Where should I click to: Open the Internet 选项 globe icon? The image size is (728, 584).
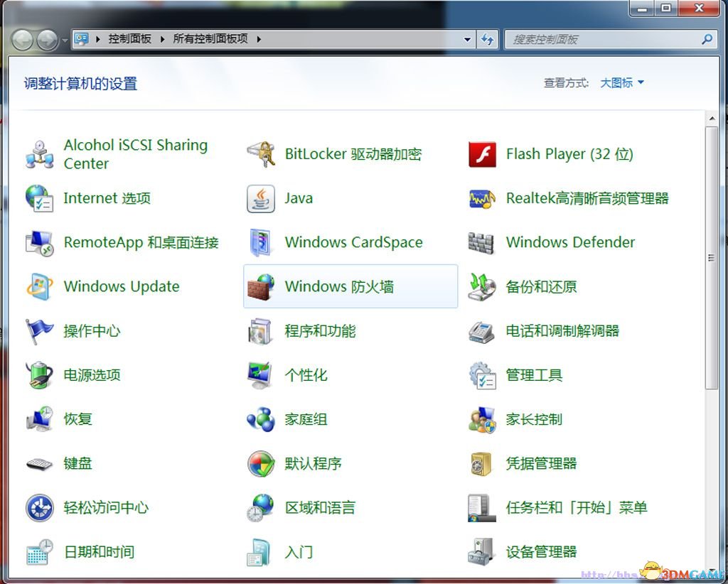pos(40,198)
